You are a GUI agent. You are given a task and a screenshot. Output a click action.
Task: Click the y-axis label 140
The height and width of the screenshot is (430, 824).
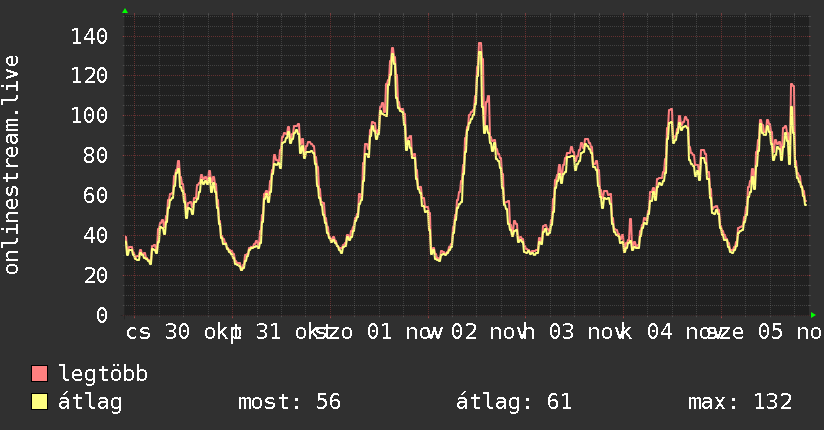89,37
